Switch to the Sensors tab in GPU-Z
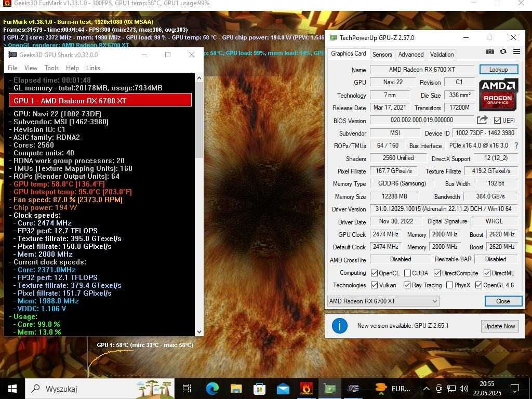This screenshot has height=399, width=532. [382, 54]
